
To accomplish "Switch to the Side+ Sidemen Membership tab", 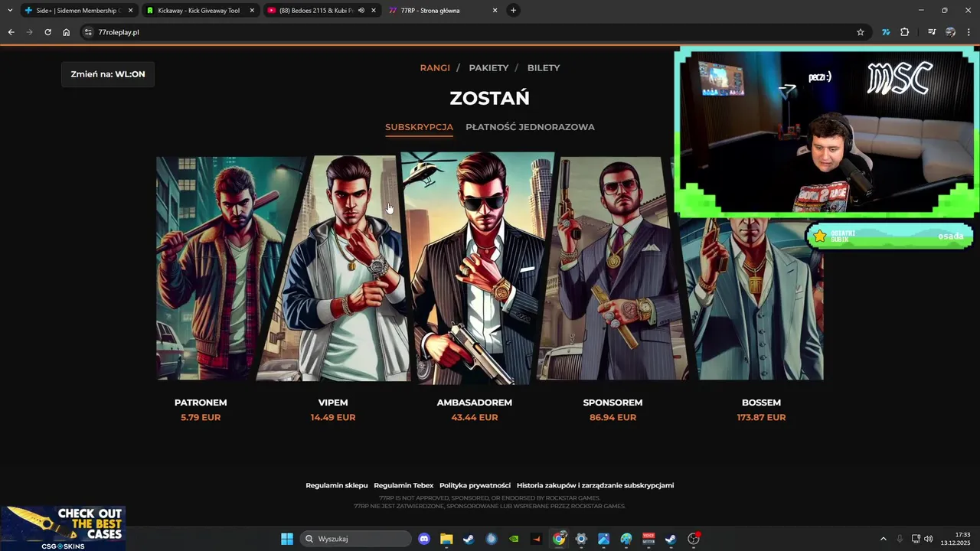I will pyautogui.click(x=79, y=11).
